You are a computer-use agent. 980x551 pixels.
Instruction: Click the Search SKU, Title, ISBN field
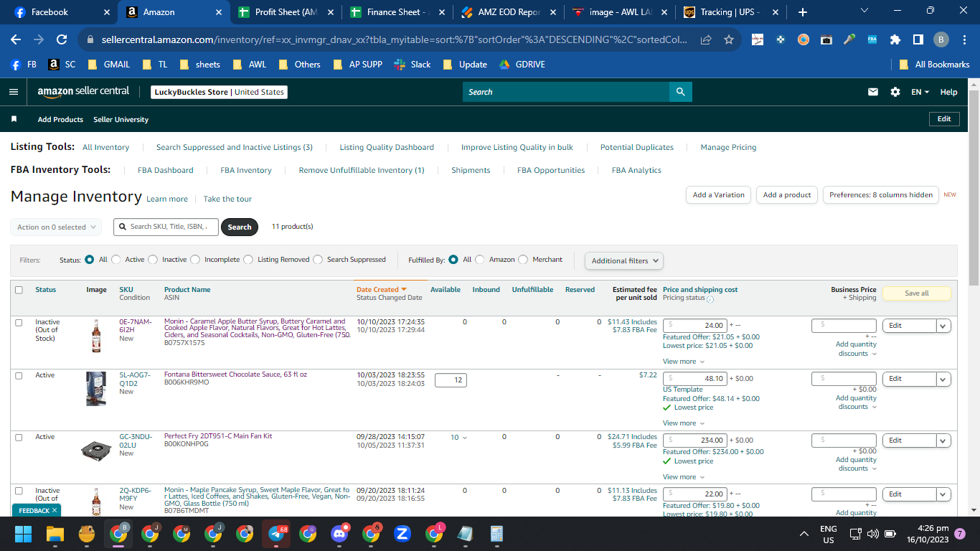(166, 227)
